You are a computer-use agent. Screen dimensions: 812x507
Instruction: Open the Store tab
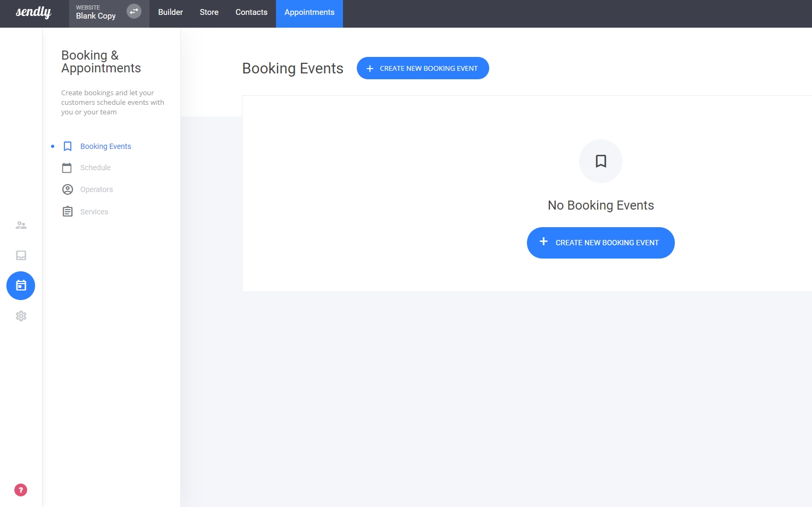(x=209, y=12)
